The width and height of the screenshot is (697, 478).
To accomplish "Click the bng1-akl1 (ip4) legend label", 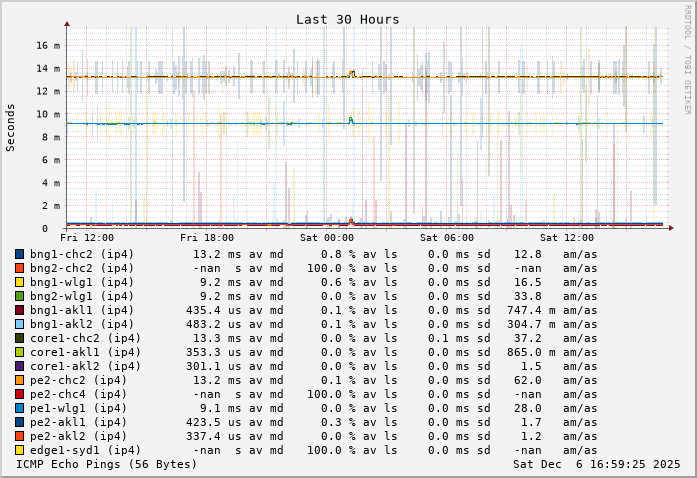I will pos(82,310).
